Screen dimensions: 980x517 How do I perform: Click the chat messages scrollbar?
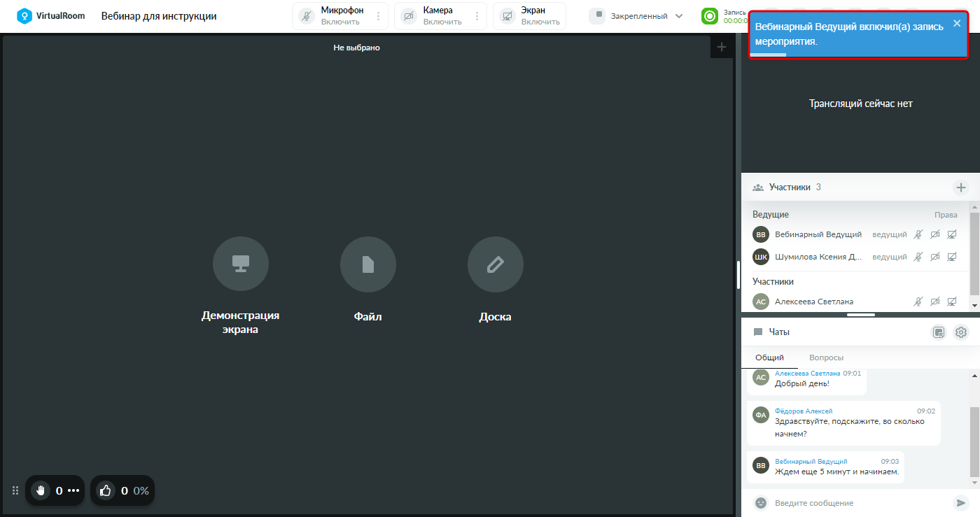[x=974, y=441]
